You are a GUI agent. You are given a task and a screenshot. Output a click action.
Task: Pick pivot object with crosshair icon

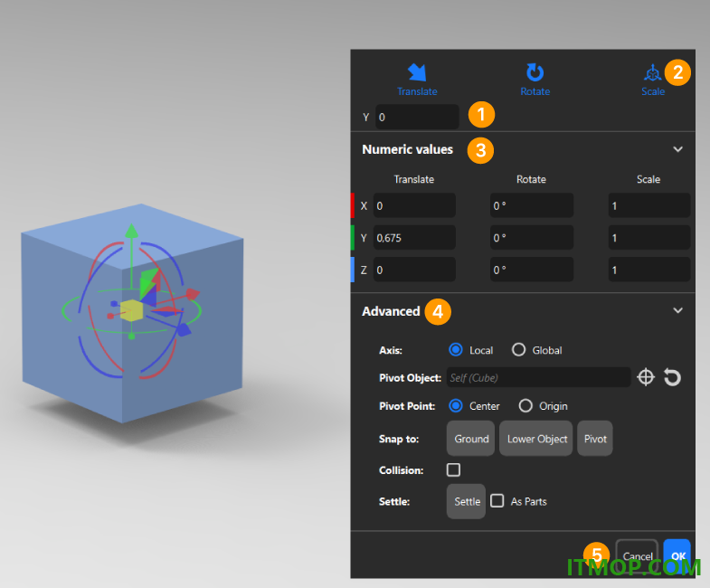[x=646, y=377]
